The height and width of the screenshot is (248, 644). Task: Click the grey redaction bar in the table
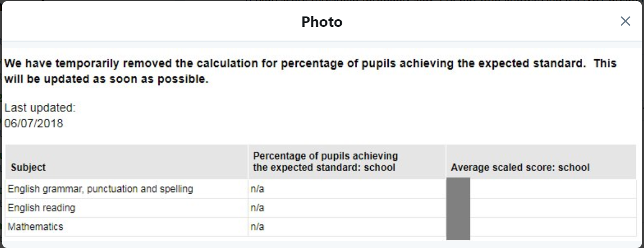click(x=458, y=208)
